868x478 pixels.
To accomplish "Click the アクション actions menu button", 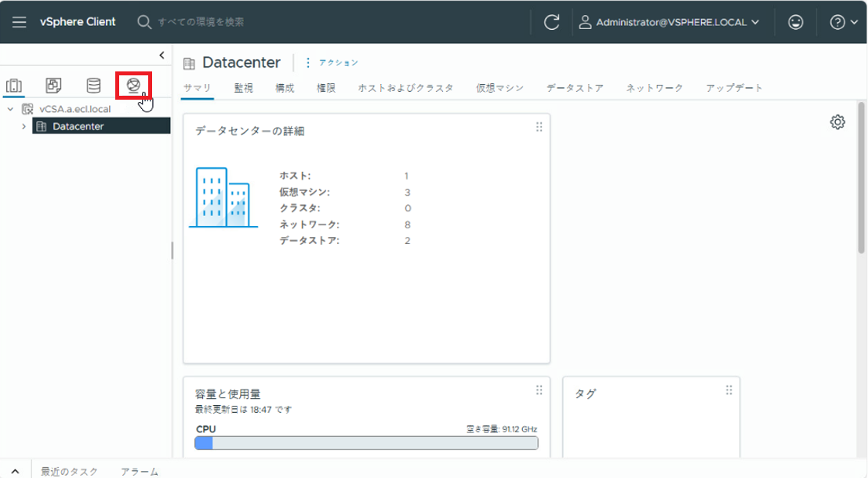I will tap(332, 63).
